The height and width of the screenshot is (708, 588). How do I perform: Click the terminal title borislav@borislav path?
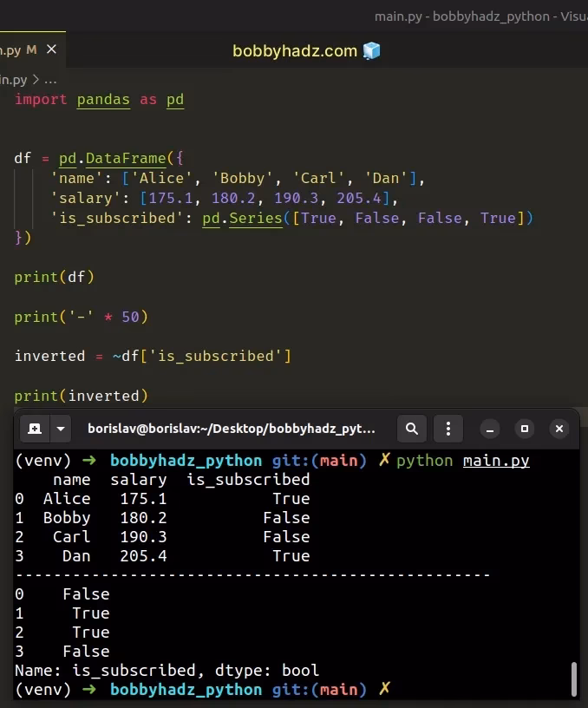pyautogui.click(x=231, y=429)
